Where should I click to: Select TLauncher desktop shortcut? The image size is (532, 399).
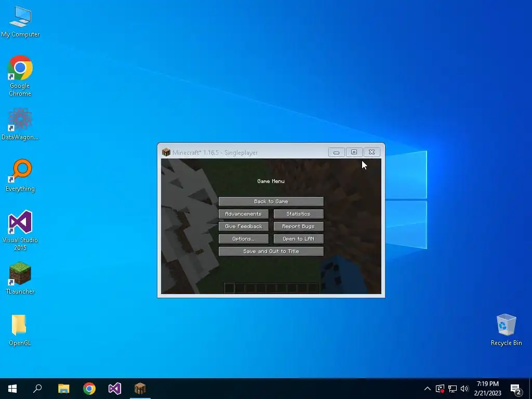[20, 278]
